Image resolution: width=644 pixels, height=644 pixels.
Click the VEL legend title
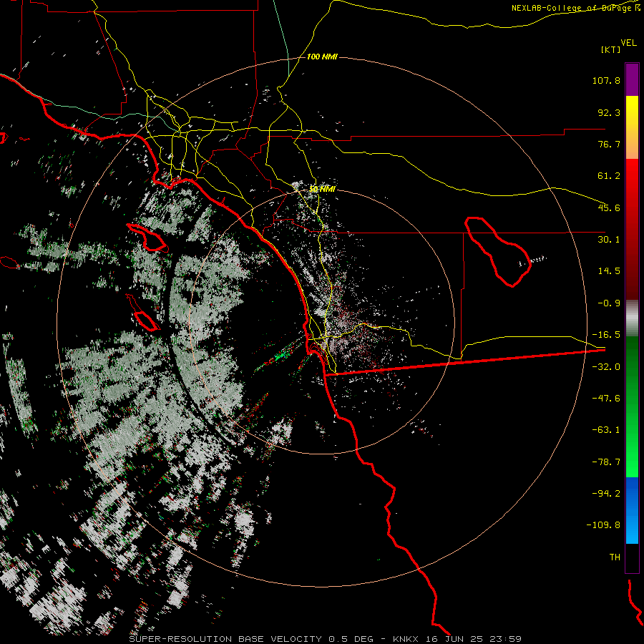[629, 43]
